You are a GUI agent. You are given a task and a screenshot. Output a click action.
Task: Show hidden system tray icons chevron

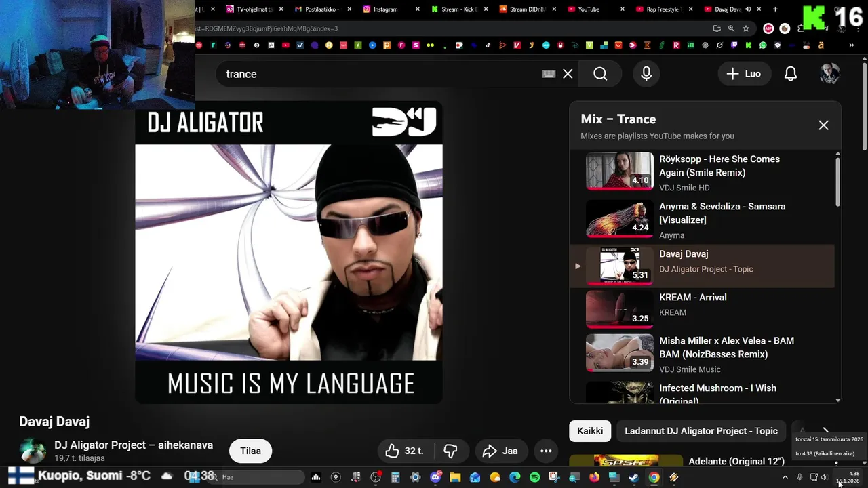click(x=786, y=477)
